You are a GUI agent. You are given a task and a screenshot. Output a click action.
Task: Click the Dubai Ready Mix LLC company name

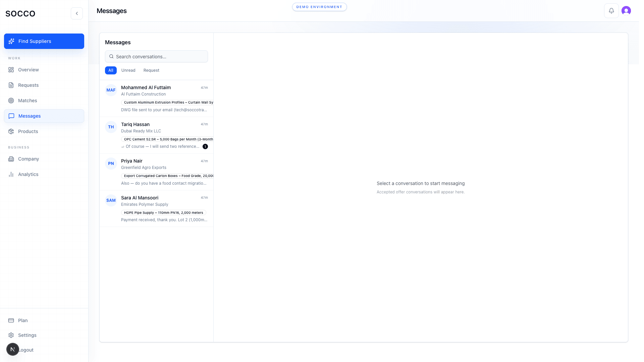[x=141, y=131]
